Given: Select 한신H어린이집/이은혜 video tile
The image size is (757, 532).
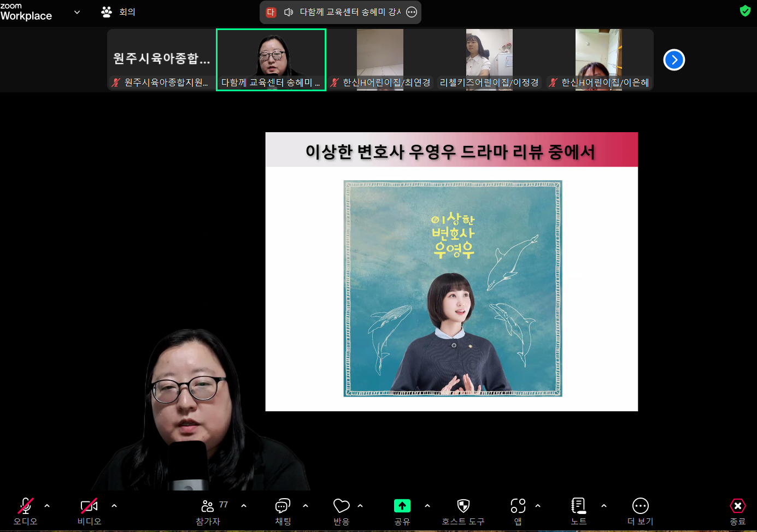Looking at the screenshot, I should tap(598, 60).
